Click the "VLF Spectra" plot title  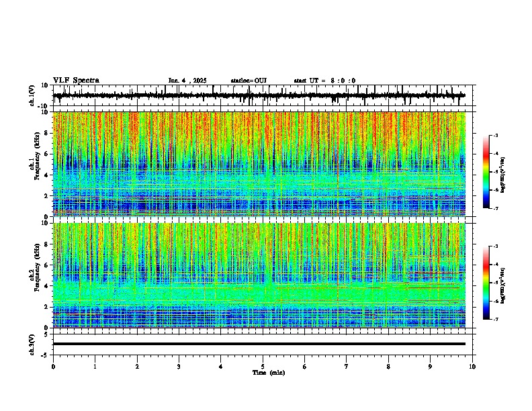coord(76,81)
